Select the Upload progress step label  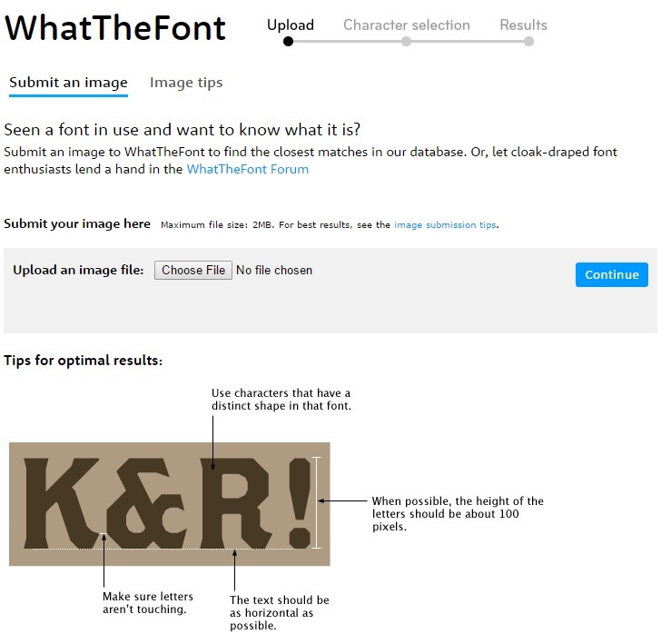(x=291, y=25)
